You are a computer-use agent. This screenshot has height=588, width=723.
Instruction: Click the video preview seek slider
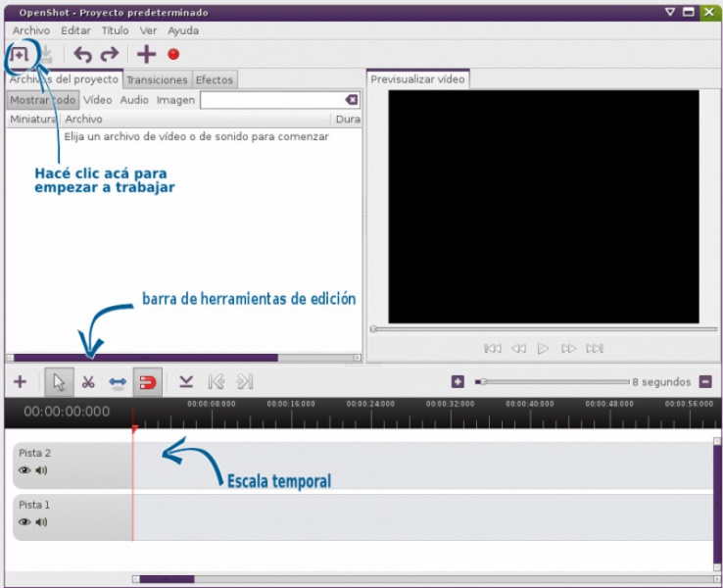pos(544,329)
